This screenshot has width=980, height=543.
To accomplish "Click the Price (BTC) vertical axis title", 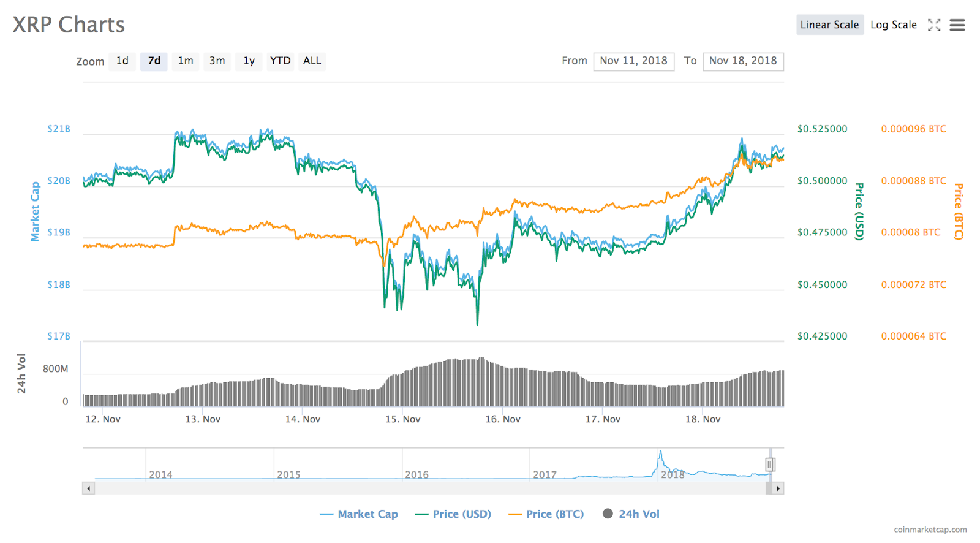I will (959, 211).
